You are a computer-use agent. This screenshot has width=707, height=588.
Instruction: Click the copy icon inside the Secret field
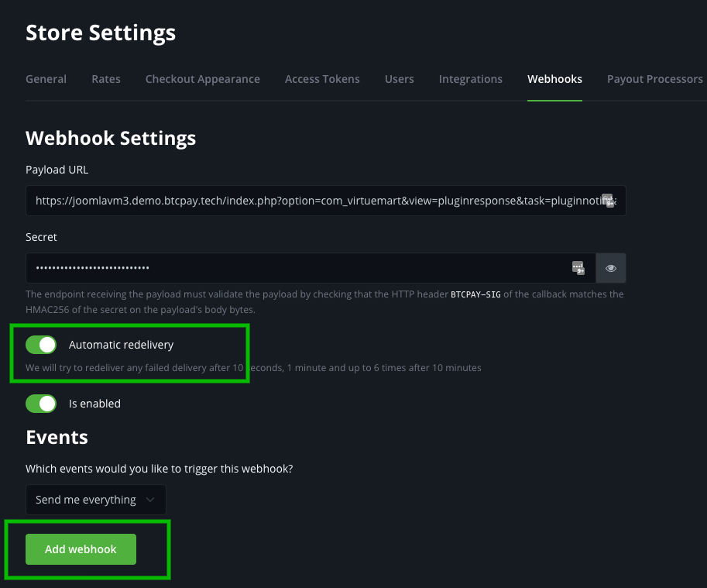coord(578,267)
